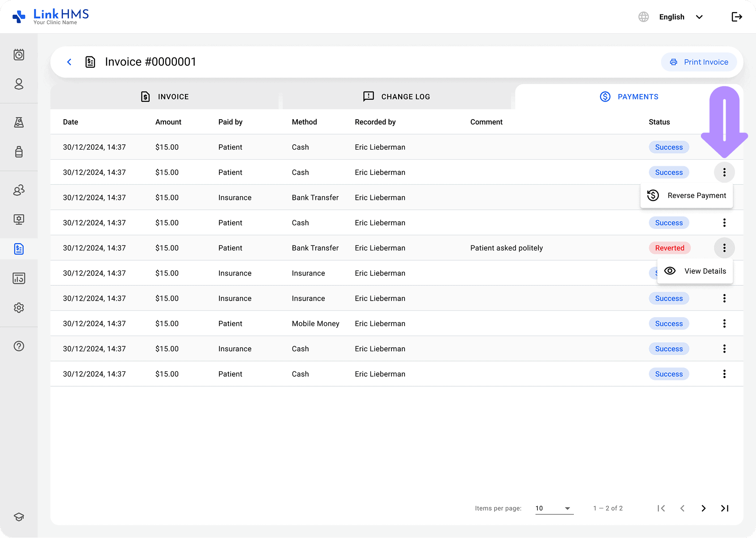Switch to the Change Log tab
Viewport: 756px width, 538px height.
click(396, 96)
